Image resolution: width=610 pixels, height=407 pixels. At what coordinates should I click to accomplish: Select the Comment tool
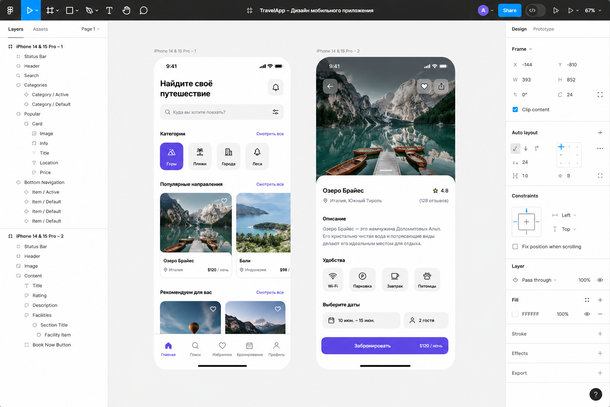[x=144, y=11]
